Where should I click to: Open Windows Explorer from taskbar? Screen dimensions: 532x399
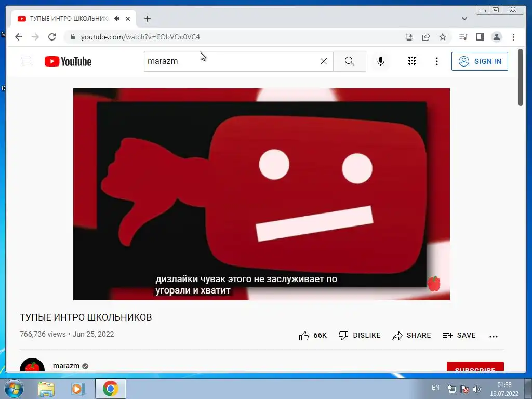coord(46,389)
